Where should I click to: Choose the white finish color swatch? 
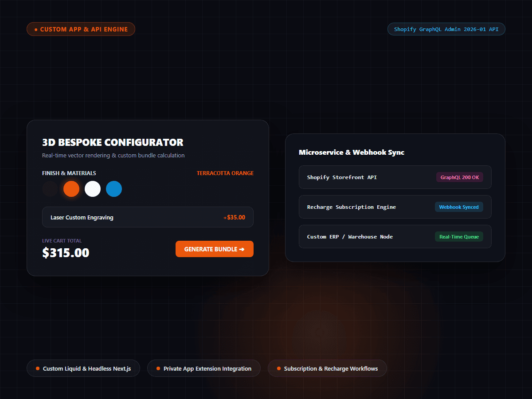click(93, 189)
